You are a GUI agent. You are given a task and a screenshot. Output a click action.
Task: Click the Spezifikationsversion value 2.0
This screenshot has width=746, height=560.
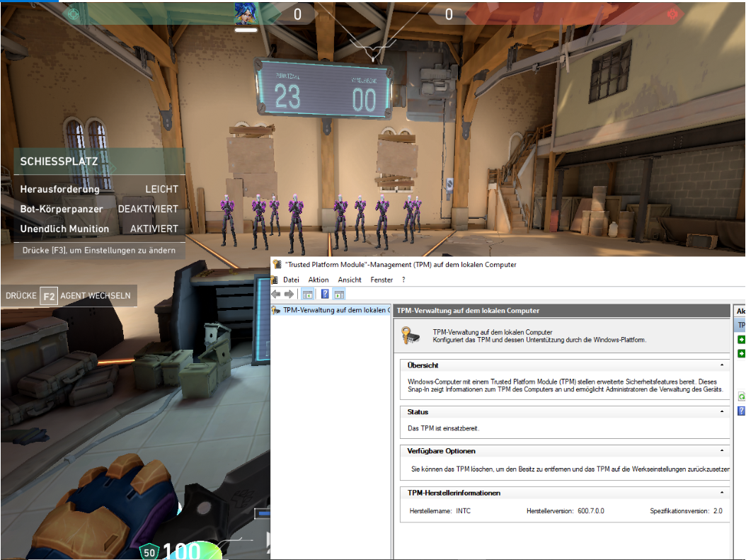pyautogui.click(x=718, y=511)
